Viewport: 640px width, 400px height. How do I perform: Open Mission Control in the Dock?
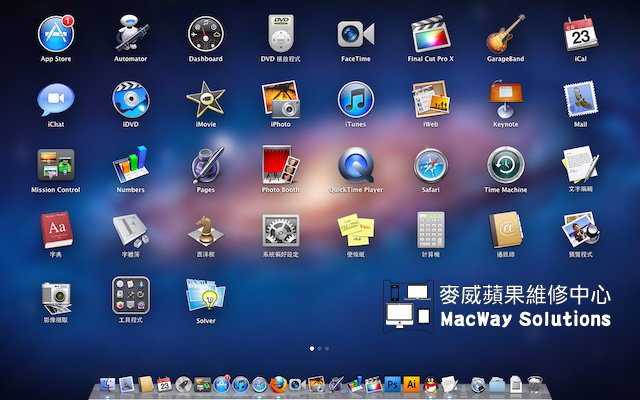click(202, 384)
